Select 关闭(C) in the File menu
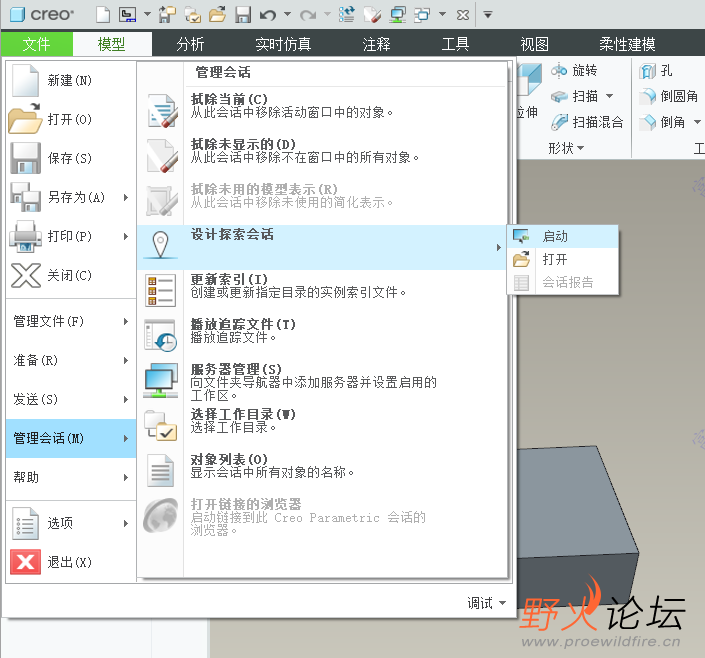Viewport: 705px width, 658px height. [x=71, y=275]
